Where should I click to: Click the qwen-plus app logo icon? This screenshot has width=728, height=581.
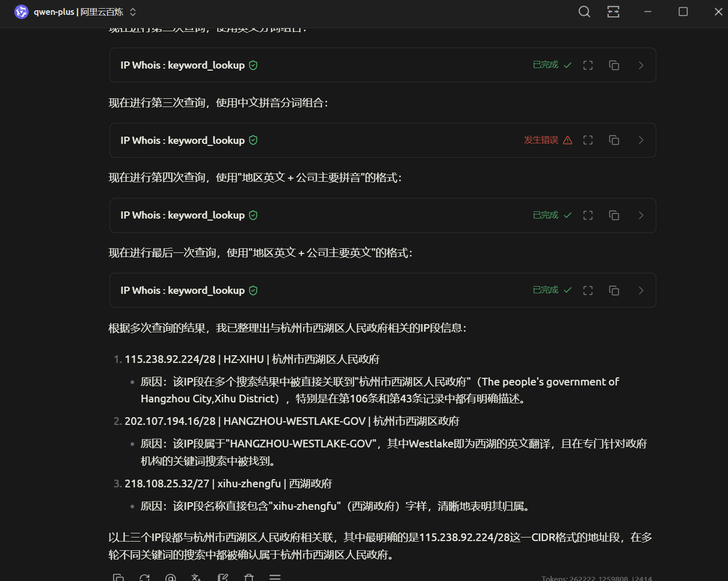[x=21, y=11]
